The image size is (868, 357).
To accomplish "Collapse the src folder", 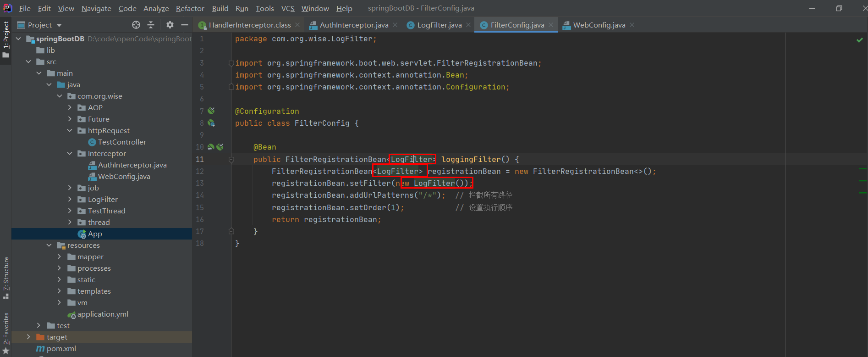I will coord(28,61).
